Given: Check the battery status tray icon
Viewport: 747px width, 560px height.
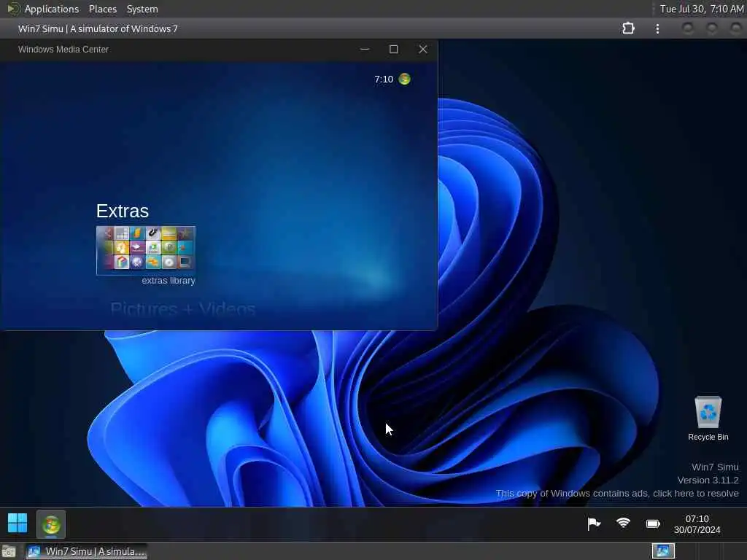Looking at the screenshot, I should [653, 524].
